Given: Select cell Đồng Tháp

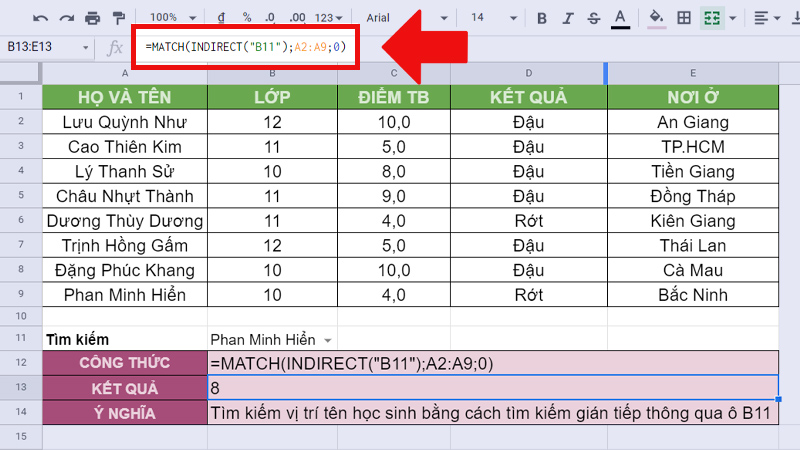Looking at the screenshot, I should pyautogui.click(x=693, y=196).
